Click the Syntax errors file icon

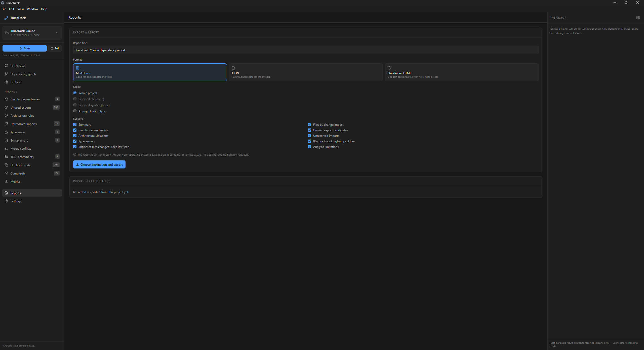(6, 140)
